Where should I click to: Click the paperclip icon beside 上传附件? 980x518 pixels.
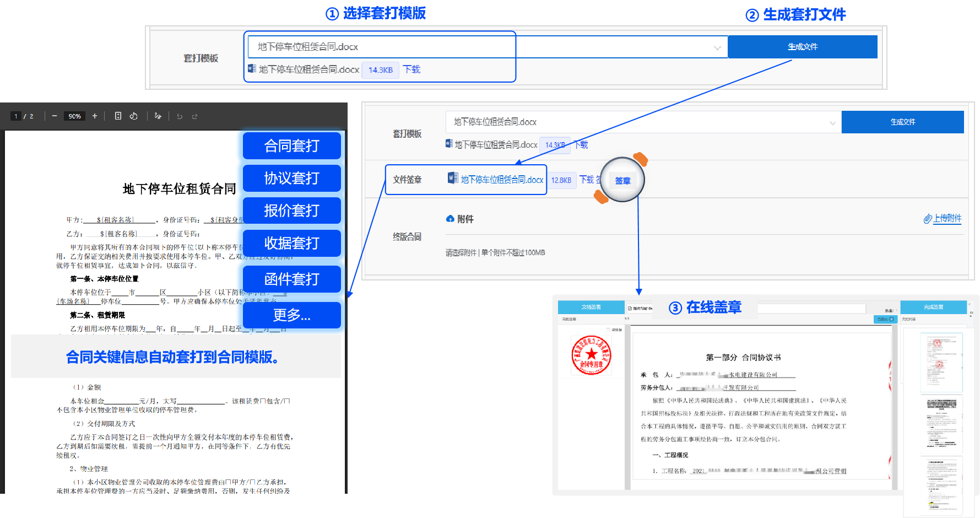pyautogui.click(x=927, y=219)
